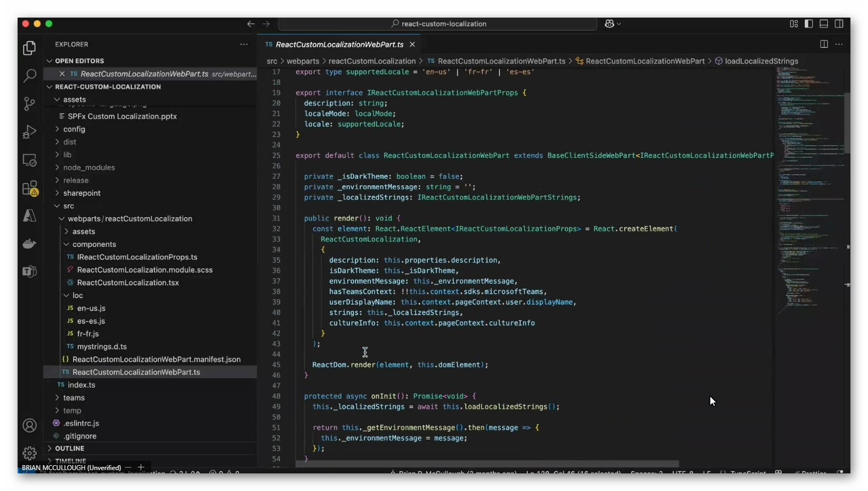Toggle the primary side bar
Viewport: 868px width, 491px height.
(x=809, y=24)
